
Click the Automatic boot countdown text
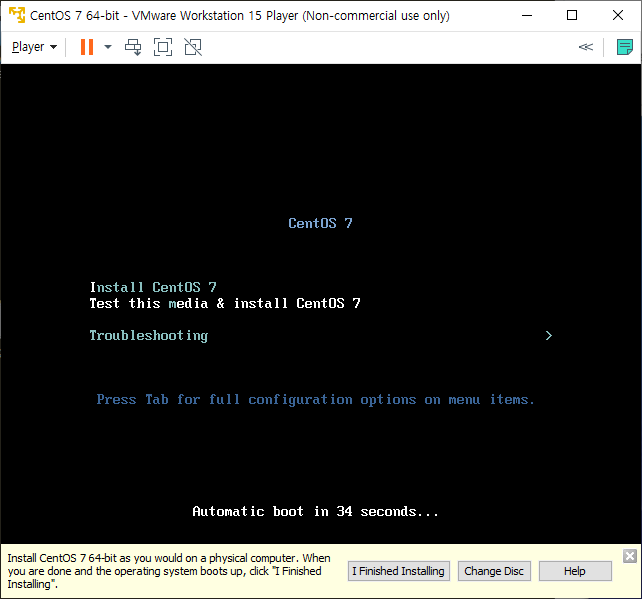pos(315,511)
